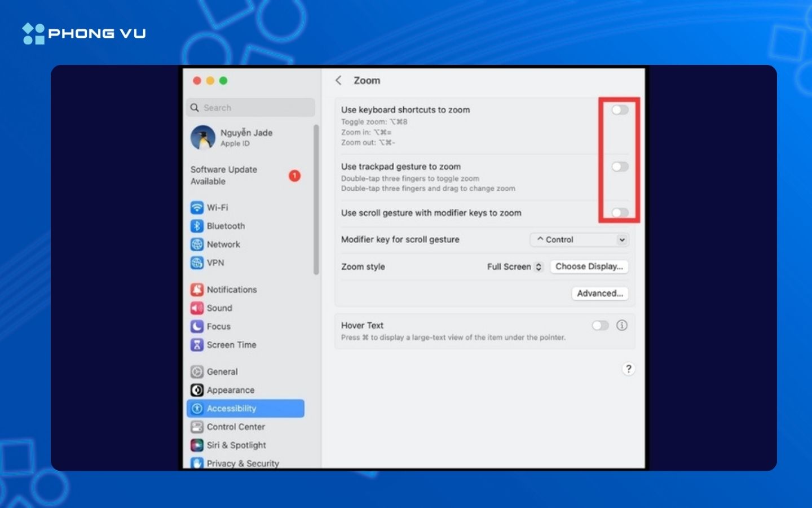Screen dimensions: 812x508
Task: Enable keyboard shortcuts to zoom
Action: pyautogui.click(x=620, y=110)
